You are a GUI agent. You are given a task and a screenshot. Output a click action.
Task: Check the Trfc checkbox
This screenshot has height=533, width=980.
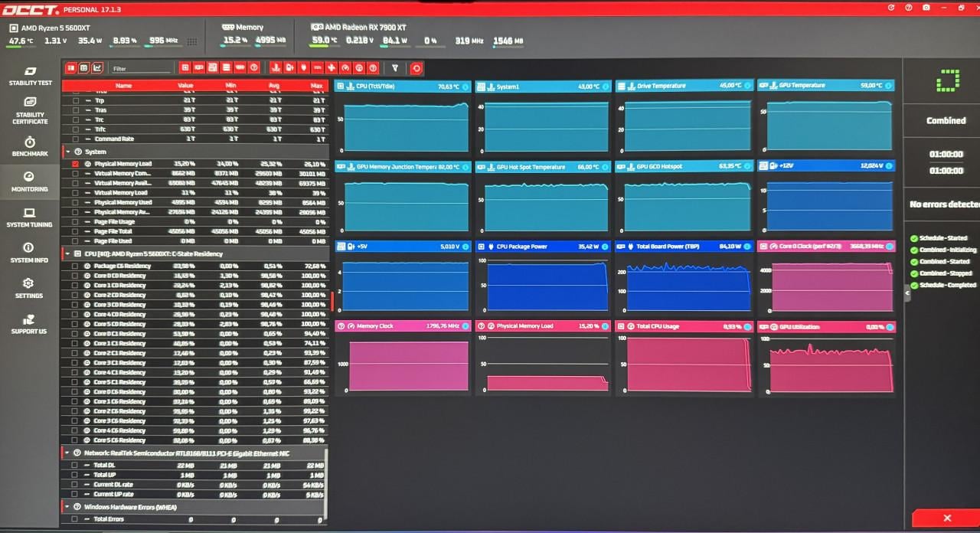click(75, 129)
